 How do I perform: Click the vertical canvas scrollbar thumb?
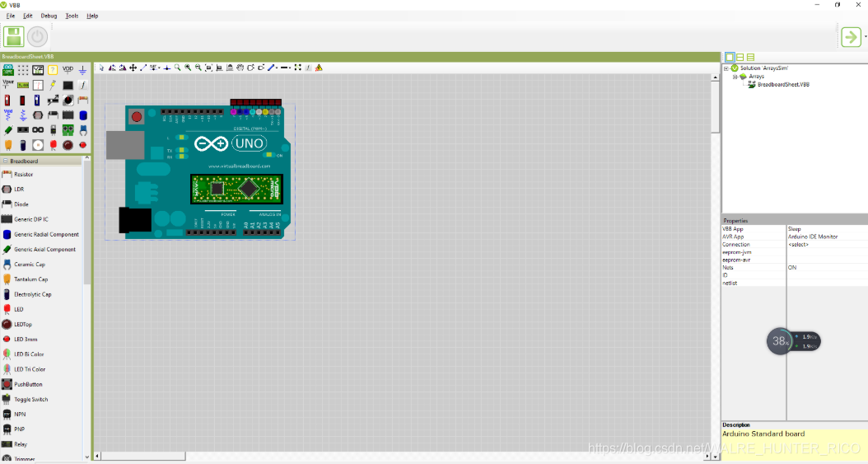[715, 107]
